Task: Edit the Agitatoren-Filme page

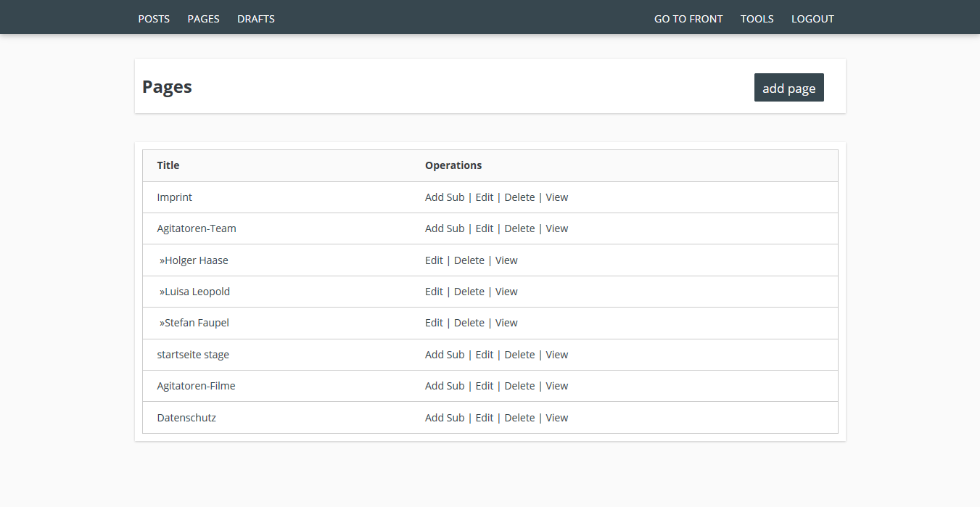Action: [x=484, y=386]
